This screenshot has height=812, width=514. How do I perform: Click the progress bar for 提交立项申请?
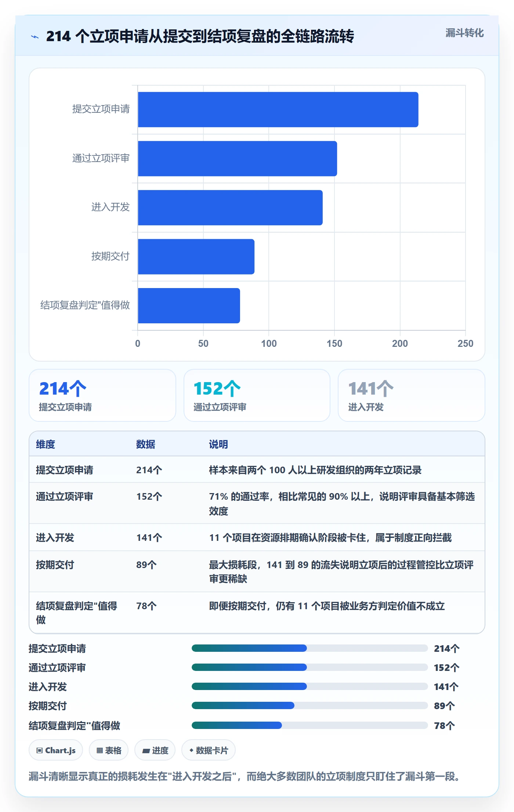tap(310, 648)
